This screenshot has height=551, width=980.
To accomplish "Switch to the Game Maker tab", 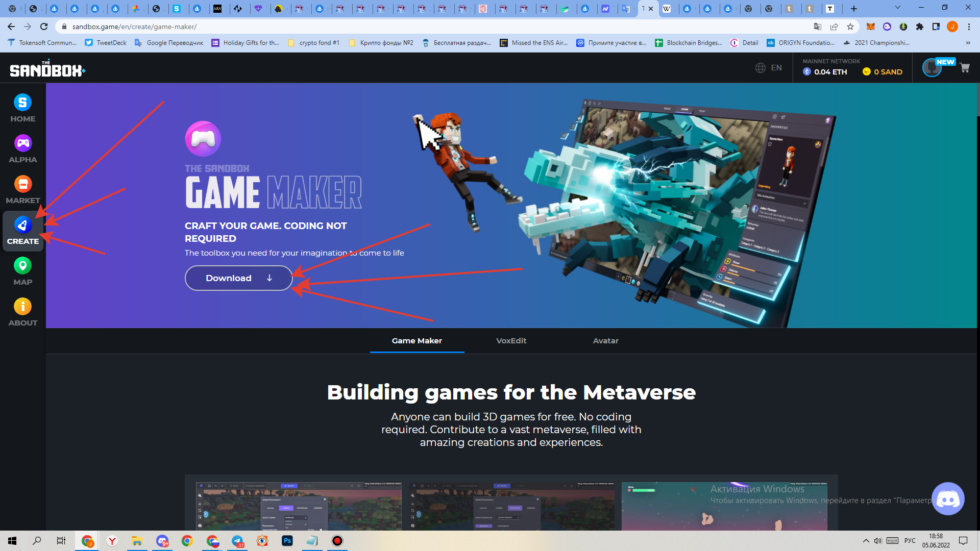I will (416, 341).
